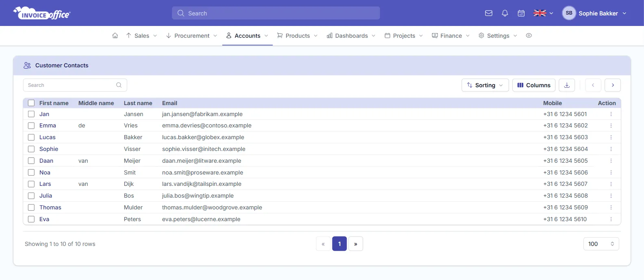Click page 1 pagination button
The width and height of the screenshot is (644, 280).
pyautogui.click(x=340, y=244)
